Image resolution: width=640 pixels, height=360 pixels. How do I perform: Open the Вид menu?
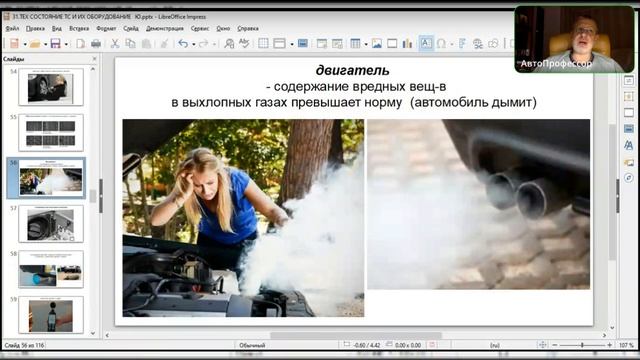click(x=57, y=29)
